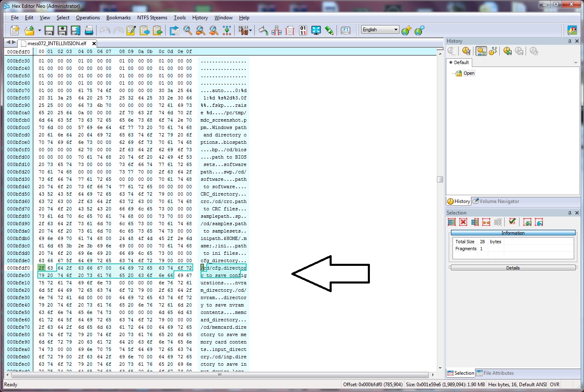The image size is (584, 392).
Task: Select the Default history tab
Action: coord(459,62)
